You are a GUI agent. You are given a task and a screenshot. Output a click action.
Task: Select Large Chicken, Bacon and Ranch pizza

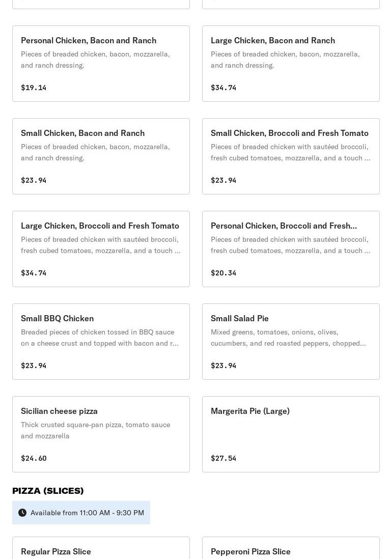click(291, 64)
